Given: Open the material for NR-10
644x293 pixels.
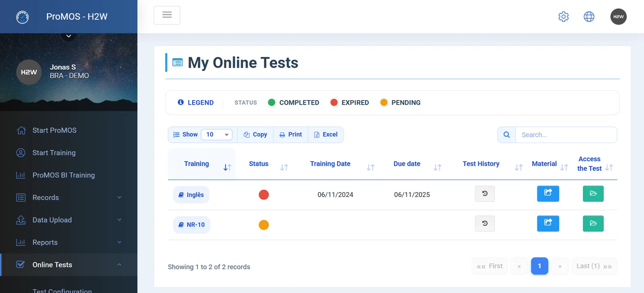Looking at the screenshot, I should coord(548,224).
